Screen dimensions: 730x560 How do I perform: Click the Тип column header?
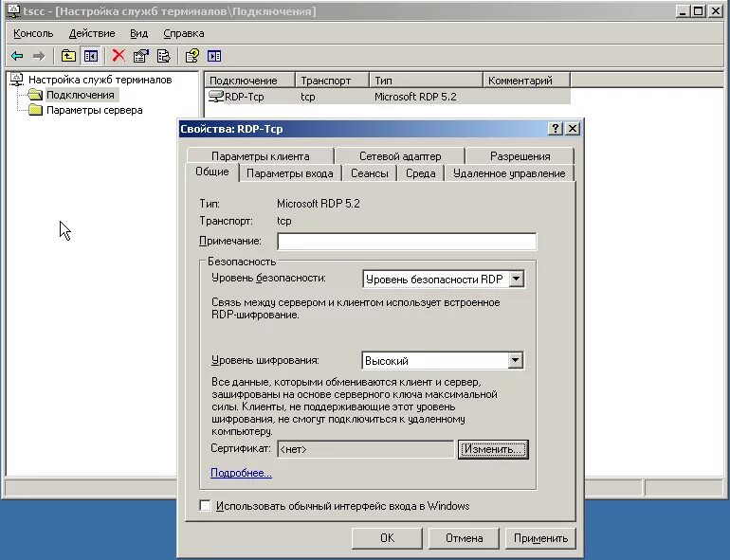[426, 80]
